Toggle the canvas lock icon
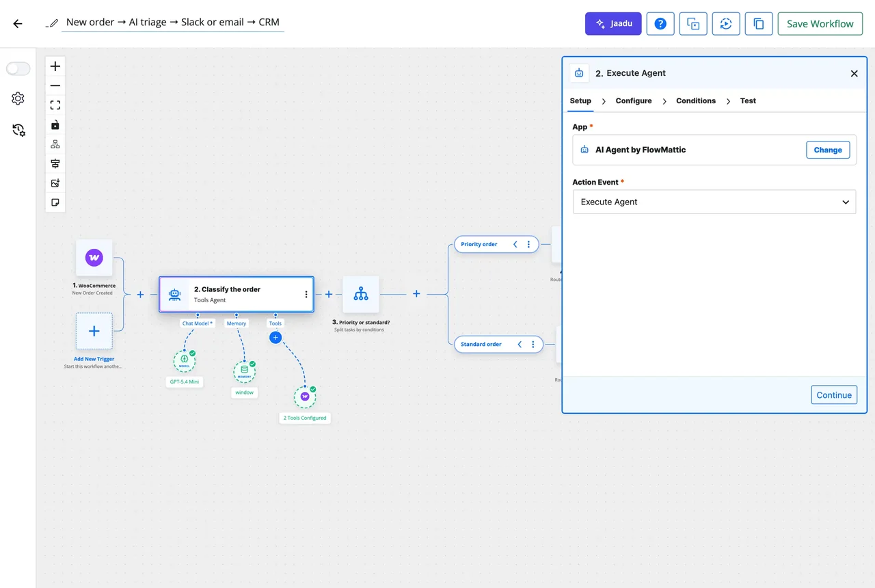875x588 pixels. click(x=55, y=124)
